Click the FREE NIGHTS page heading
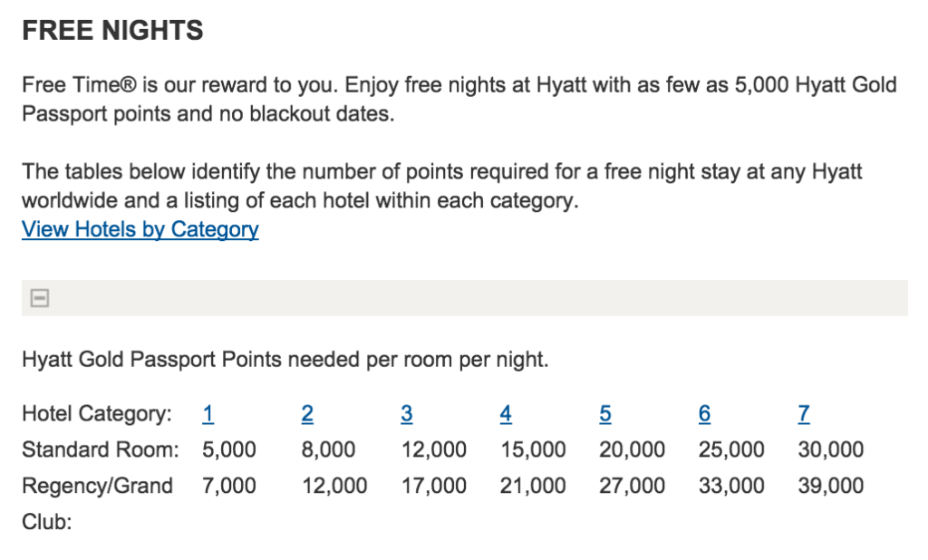 113,30
